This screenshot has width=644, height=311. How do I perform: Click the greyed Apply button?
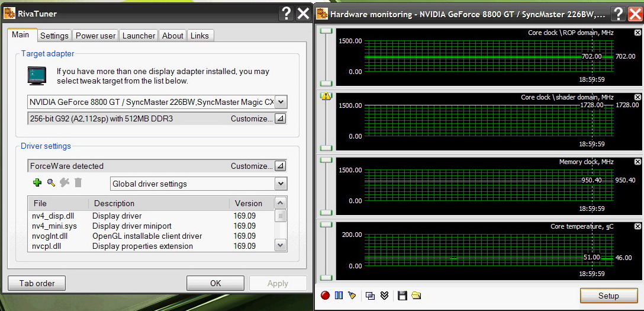[278, 283]
